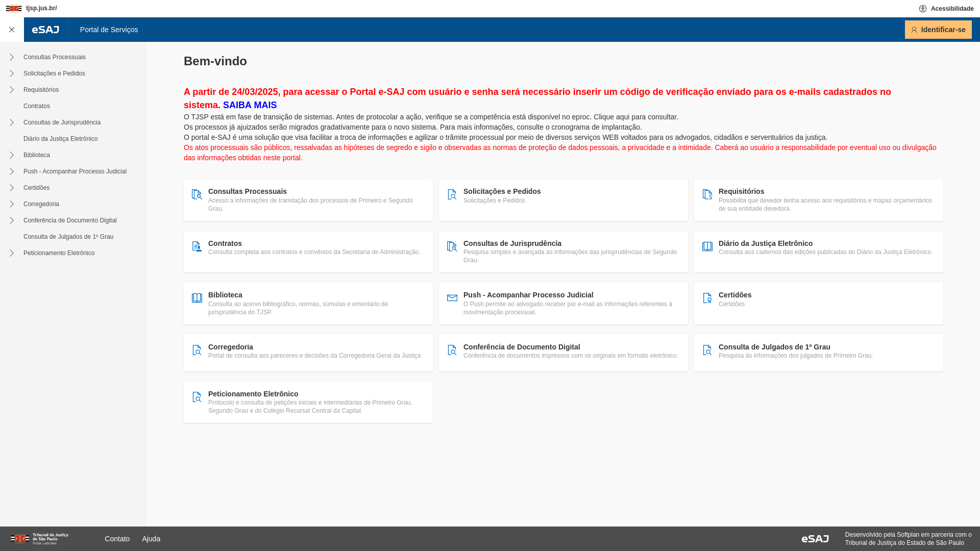Open Peticionamento Eletrônico card title
Screen dimensions: 980x551
pos(253,394)
